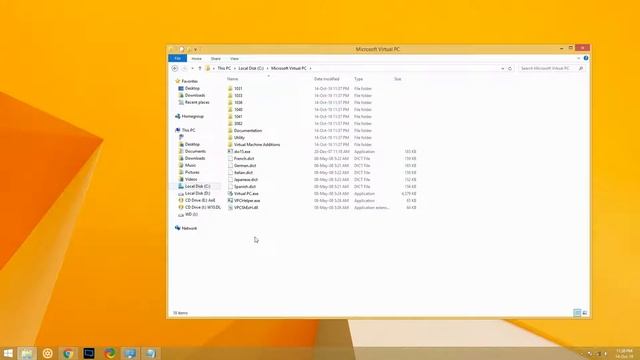This screenshot has width=640, height=360.
Task: Select the Virtual PC.exe application icon
Action: [230, 193]
